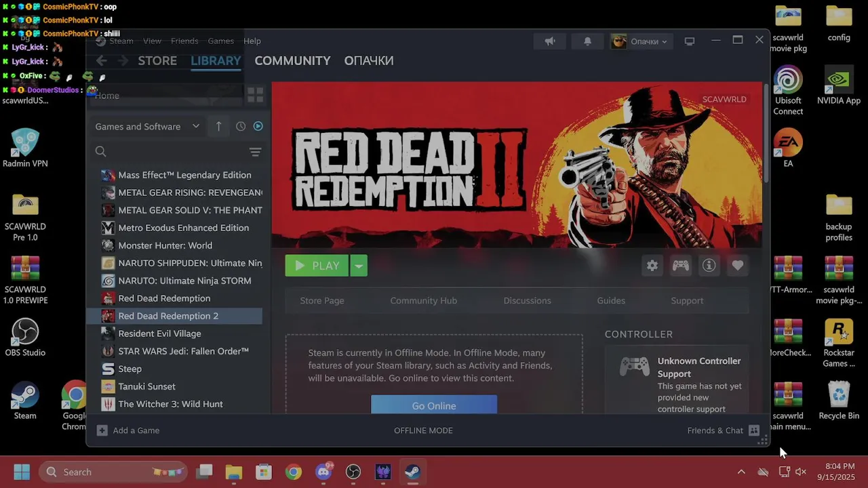Open Recycle Bin on desktop
This screenshot has height=488, width=868.
pos(839,401)
